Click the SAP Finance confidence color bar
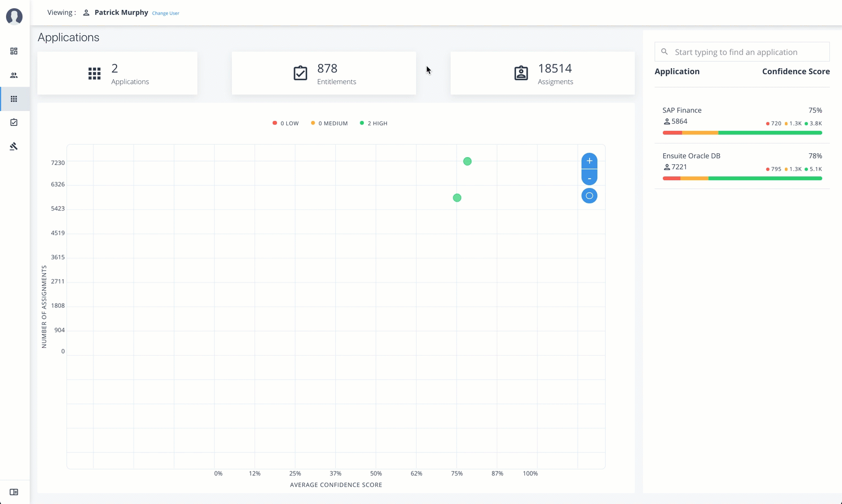This screenshot has width=842, height=504. click(x=742, y=133)
